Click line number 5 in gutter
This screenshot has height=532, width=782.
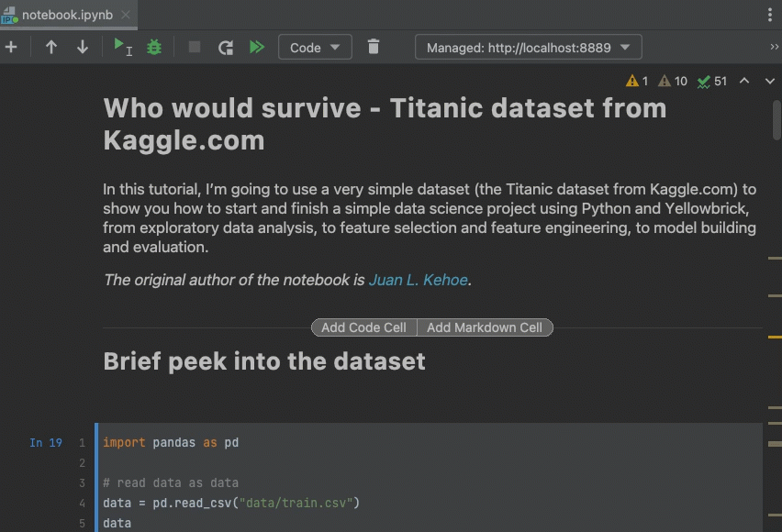82,524
